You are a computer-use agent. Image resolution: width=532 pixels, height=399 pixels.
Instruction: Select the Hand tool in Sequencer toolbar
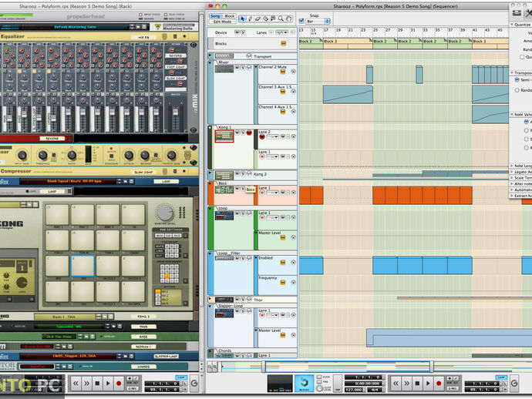click(288, 18)
